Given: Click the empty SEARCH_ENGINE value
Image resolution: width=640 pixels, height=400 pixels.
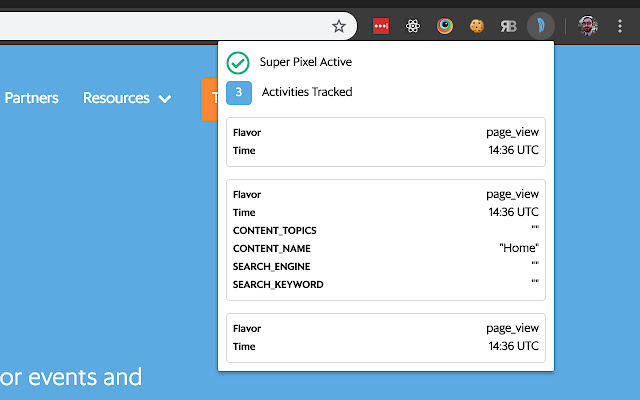Looking at the screenshot, I should tap(535, 263).
